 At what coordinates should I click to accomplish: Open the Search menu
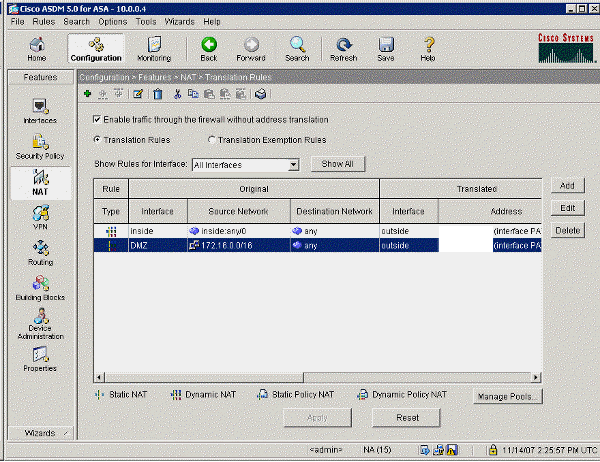[77, 22]
